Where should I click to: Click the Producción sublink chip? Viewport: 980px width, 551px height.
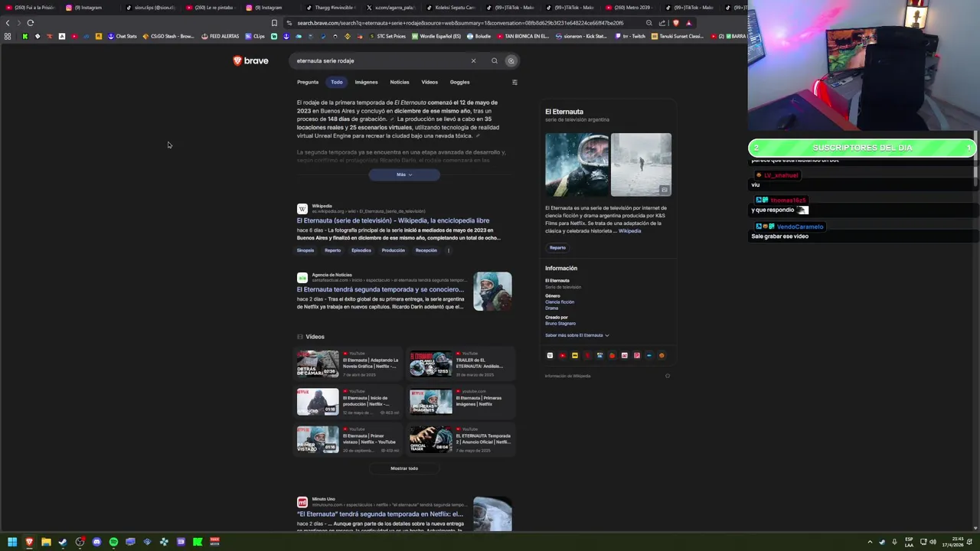[394, 250]
